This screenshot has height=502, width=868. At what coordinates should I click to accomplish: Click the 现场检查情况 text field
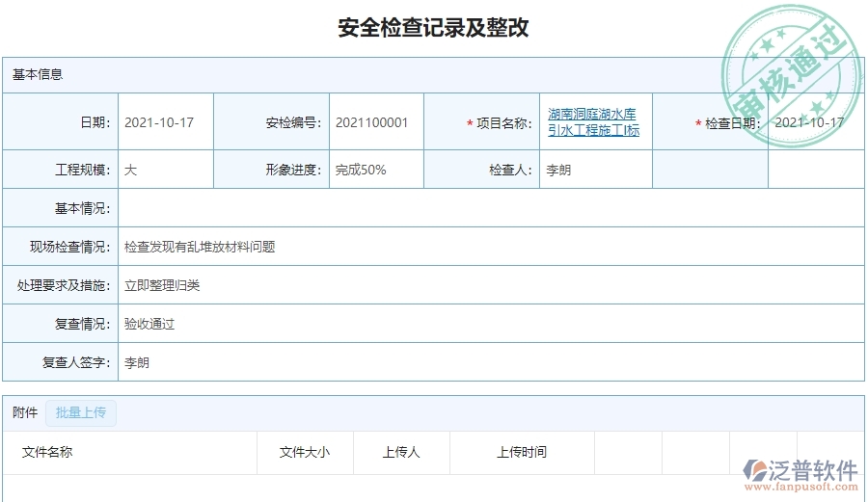click(x=490, y=247)
